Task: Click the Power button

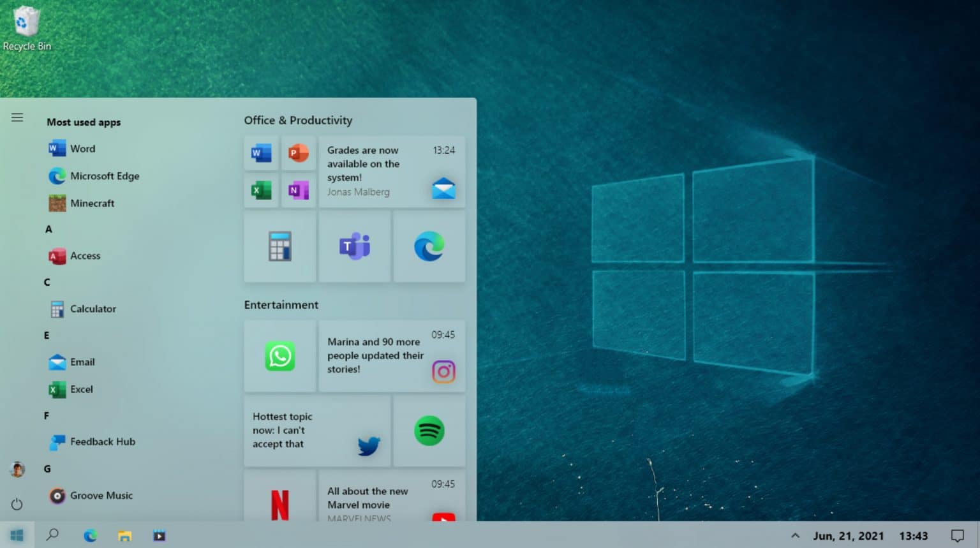Action: tap(17, 504)
